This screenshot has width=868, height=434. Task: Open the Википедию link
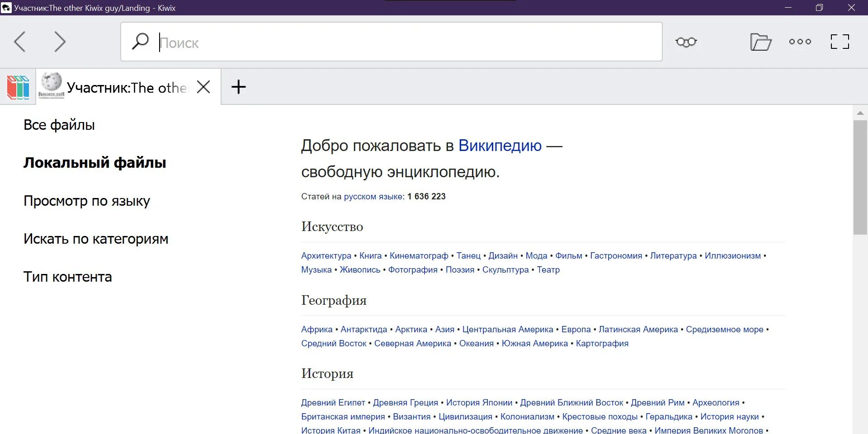500,146
